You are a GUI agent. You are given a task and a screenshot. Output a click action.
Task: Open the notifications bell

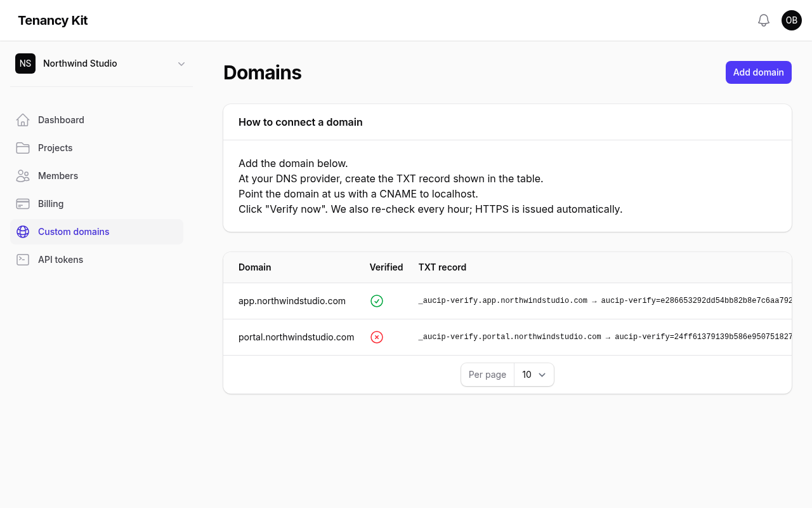[764, 20]
